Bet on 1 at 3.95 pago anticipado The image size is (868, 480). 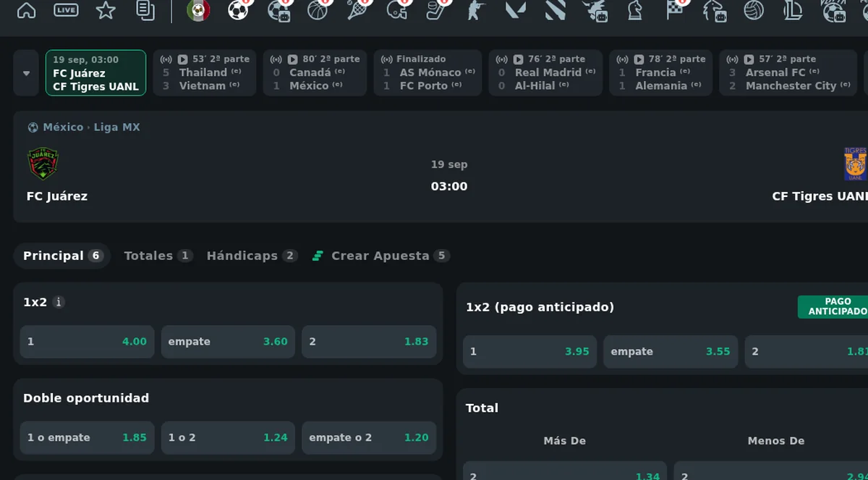click(x=529, y=352)
